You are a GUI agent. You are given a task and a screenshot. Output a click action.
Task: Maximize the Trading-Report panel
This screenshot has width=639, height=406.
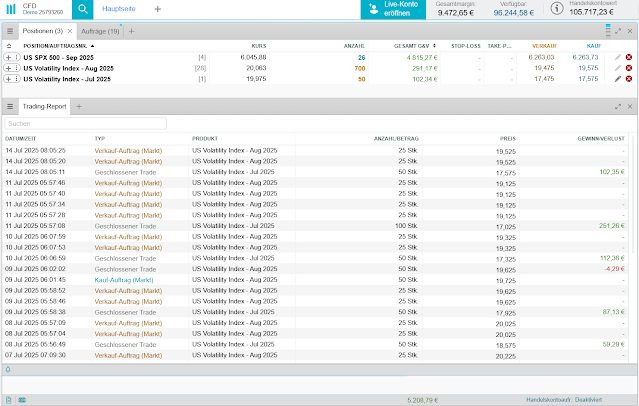(618, 106)
